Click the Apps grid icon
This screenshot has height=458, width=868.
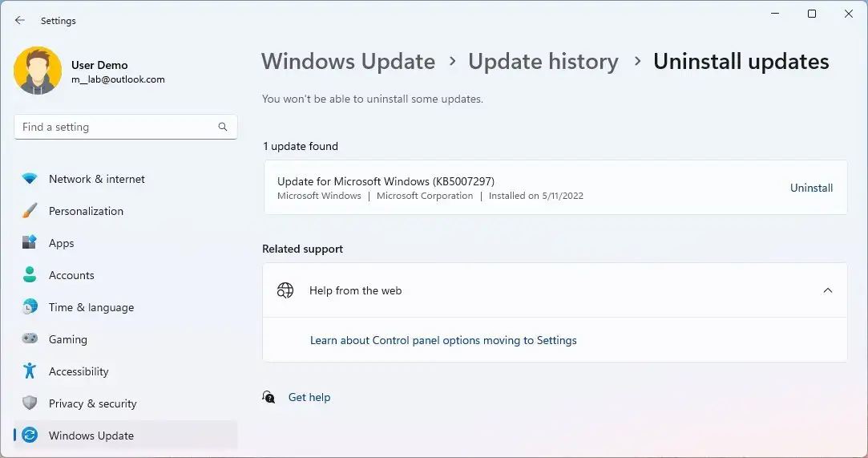[30, 243]
